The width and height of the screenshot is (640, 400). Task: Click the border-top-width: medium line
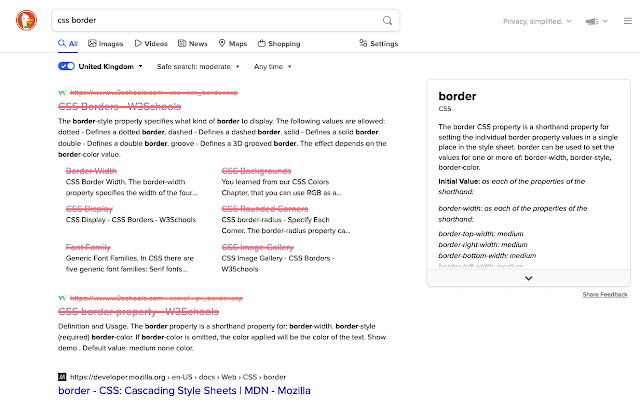(x=481, y=233)
